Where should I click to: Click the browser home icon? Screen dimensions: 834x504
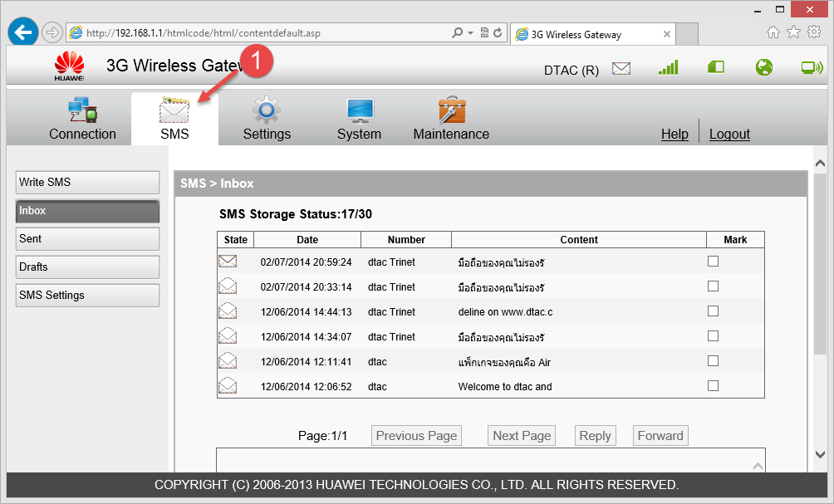pos(773,32)
